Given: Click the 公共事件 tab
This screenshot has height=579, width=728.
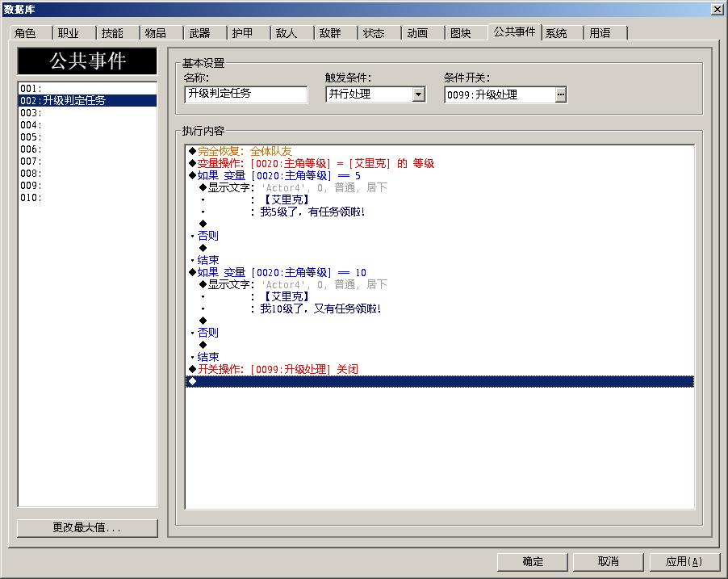Looking at the screenshot, I should tap(514, 31).
